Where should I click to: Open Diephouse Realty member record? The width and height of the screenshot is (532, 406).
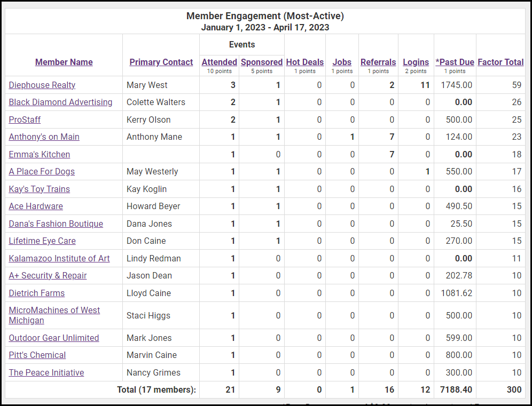(x=42, y=85)
